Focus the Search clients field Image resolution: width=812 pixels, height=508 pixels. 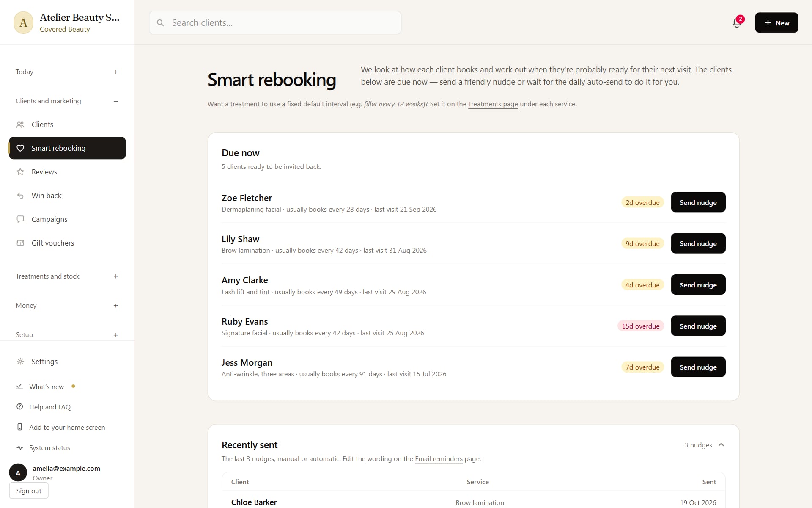tap(275, 23)
